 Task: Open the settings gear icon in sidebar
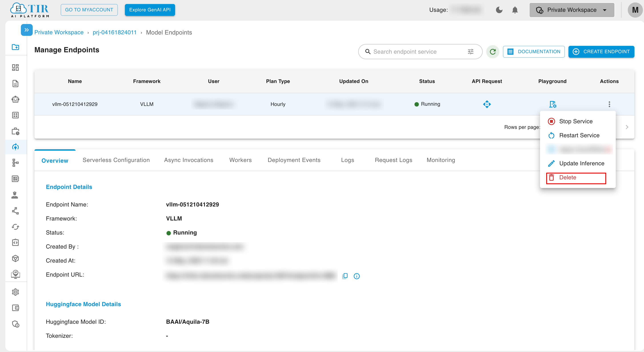tap(16, 292)
